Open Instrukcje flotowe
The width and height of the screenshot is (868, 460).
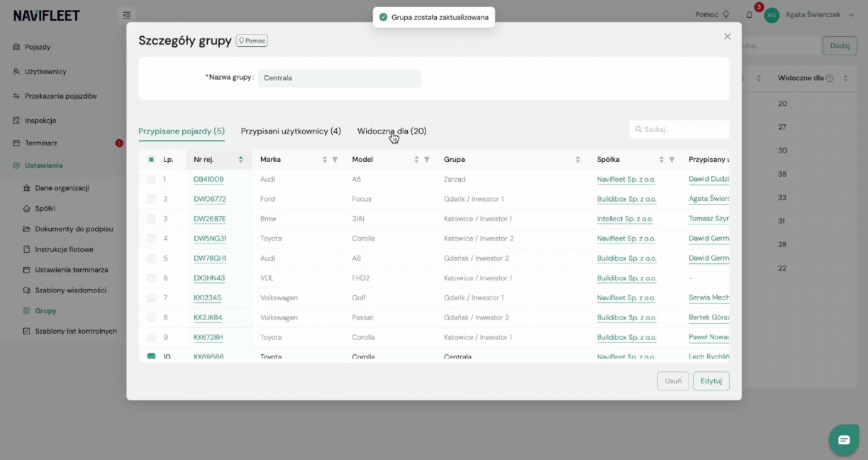click(64, 250)
